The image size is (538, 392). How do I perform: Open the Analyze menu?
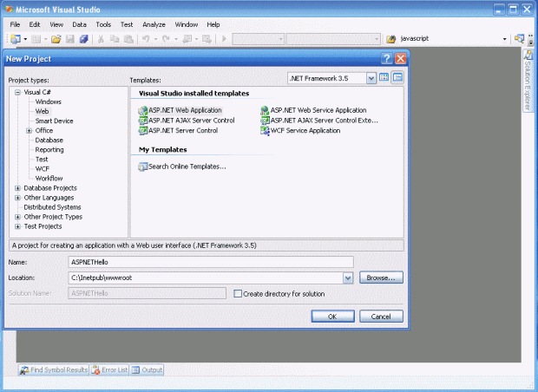point(154,24)
